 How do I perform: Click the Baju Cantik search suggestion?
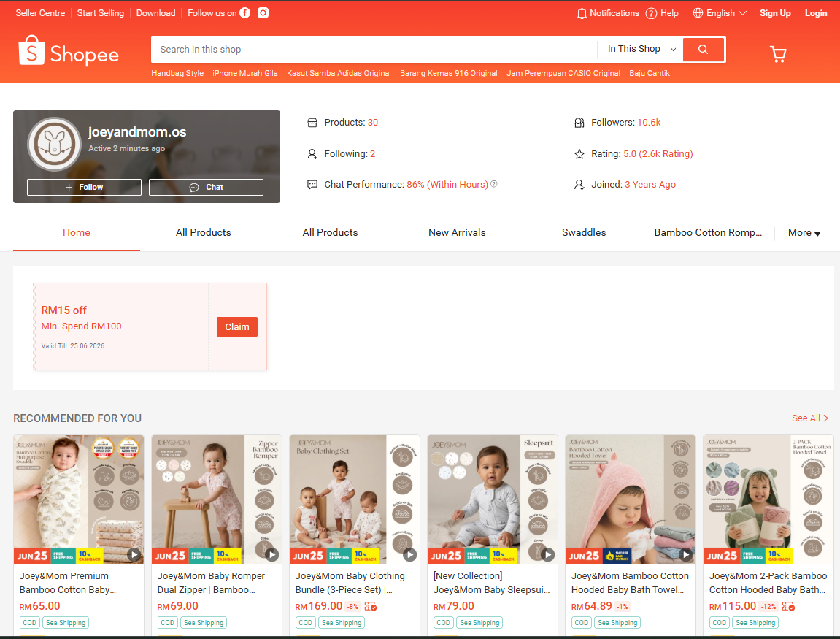pos(650,73)
